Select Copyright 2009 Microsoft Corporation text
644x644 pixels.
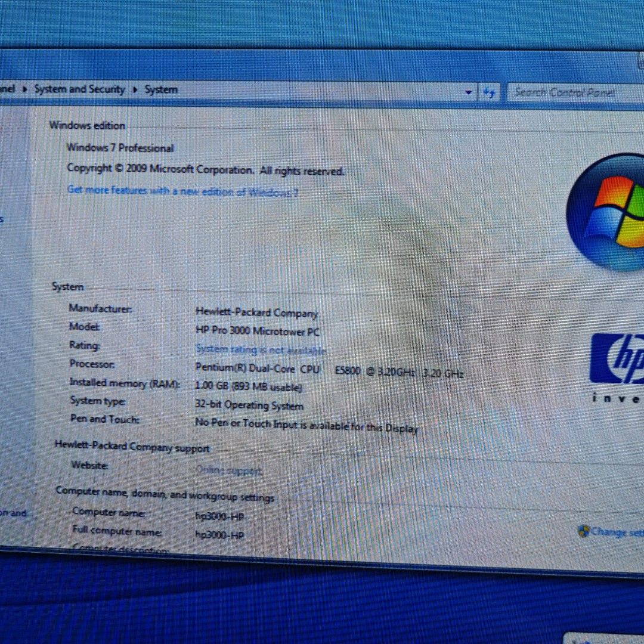coord(205,169)
